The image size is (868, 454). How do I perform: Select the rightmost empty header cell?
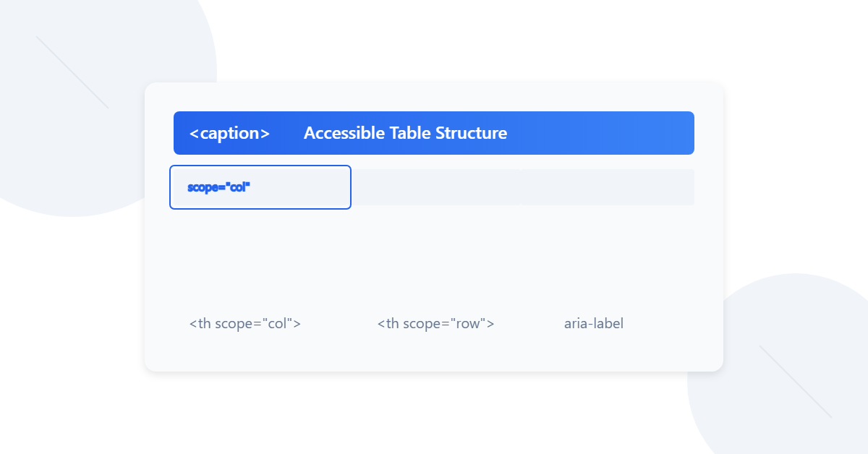point(608,187)
